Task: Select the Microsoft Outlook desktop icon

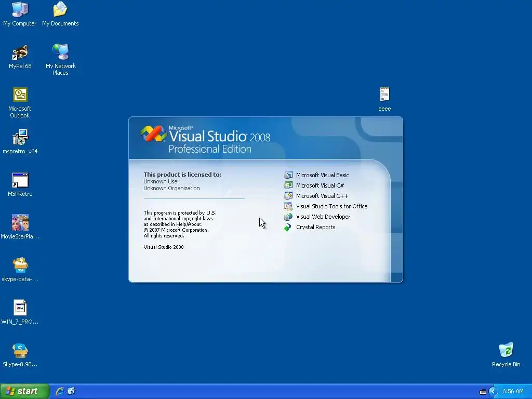Action: click(20, 95)
